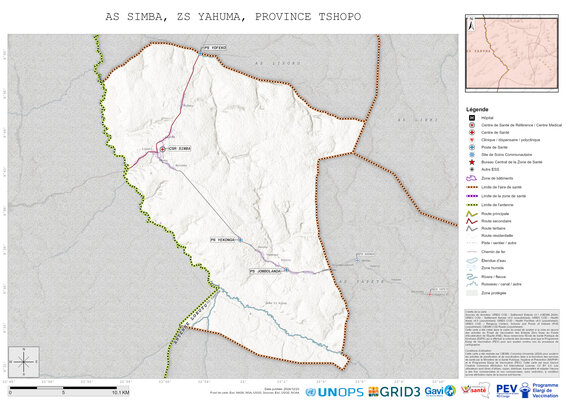This screenshot has width=566, height=400.
Task: Click the Chemin de fer legend entry
Action: [486, 252]
